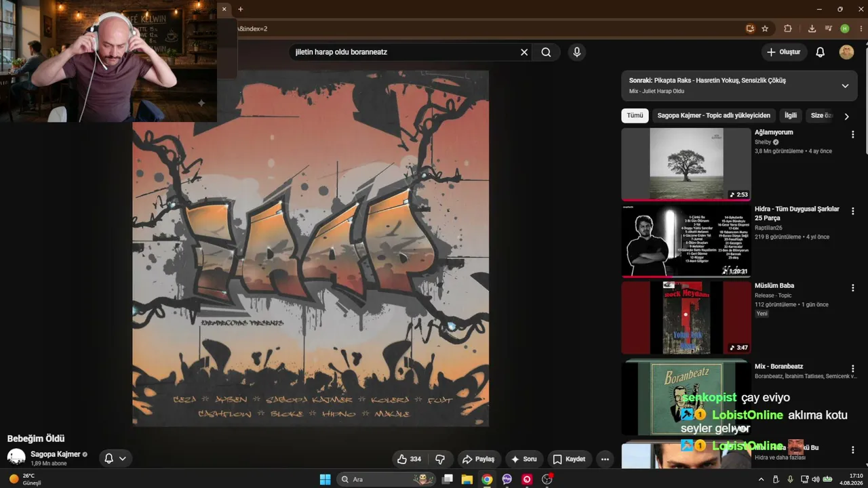Viewport: 868px width, 488px height.
Task: Open Chrome from the taskbar
Action: (487, 479)
